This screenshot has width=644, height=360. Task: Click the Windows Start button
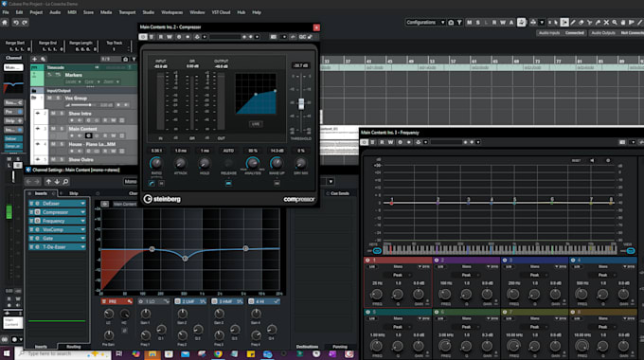(x=7, y=353)
